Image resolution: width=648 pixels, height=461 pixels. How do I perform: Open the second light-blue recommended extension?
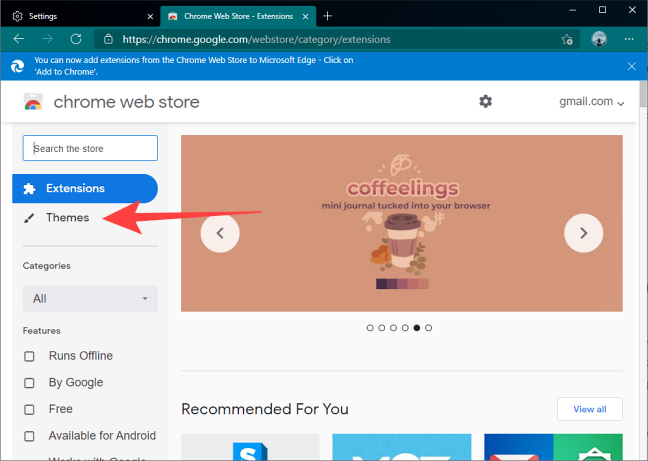pos(402,447)
